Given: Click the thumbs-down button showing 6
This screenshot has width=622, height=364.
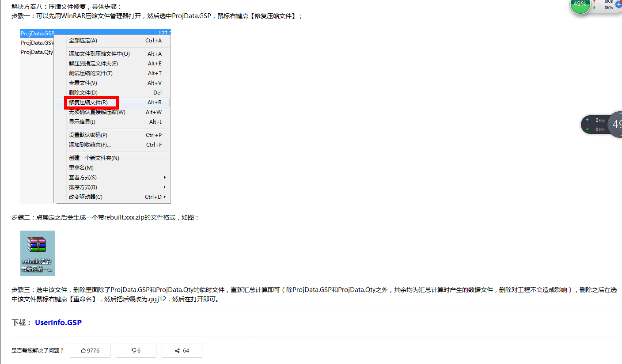Looking at the screenshot, I should click(136, 351).
